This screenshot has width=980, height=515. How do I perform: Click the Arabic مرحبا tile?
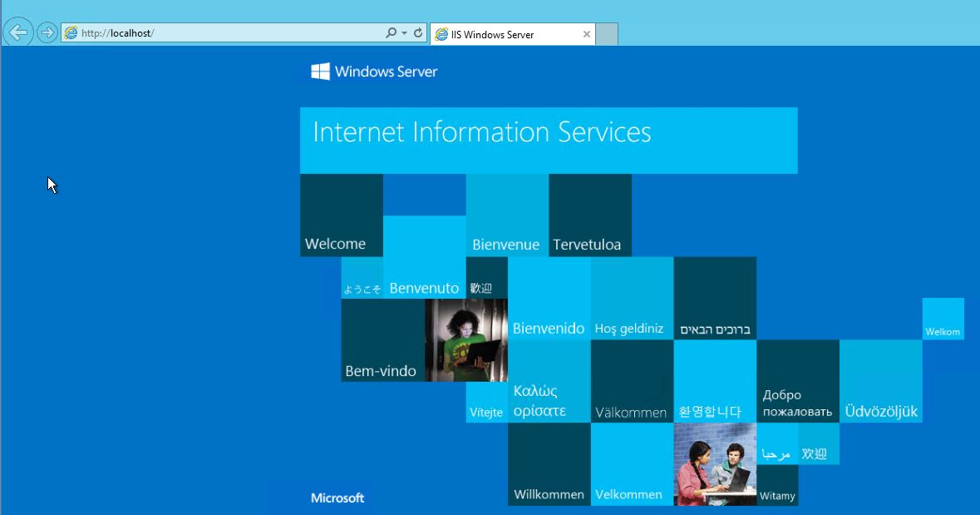777,443
